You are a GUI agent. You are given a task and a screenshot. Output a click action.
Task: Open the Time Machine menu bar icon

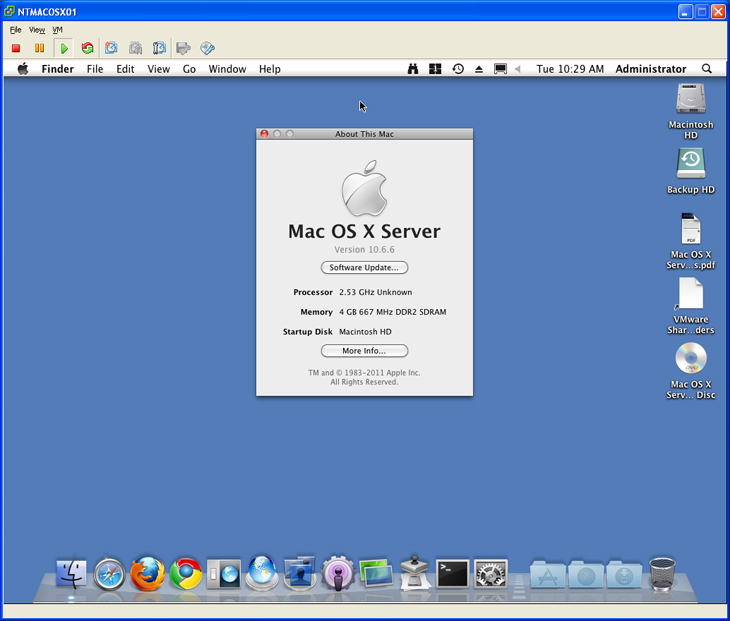[458, 69]
